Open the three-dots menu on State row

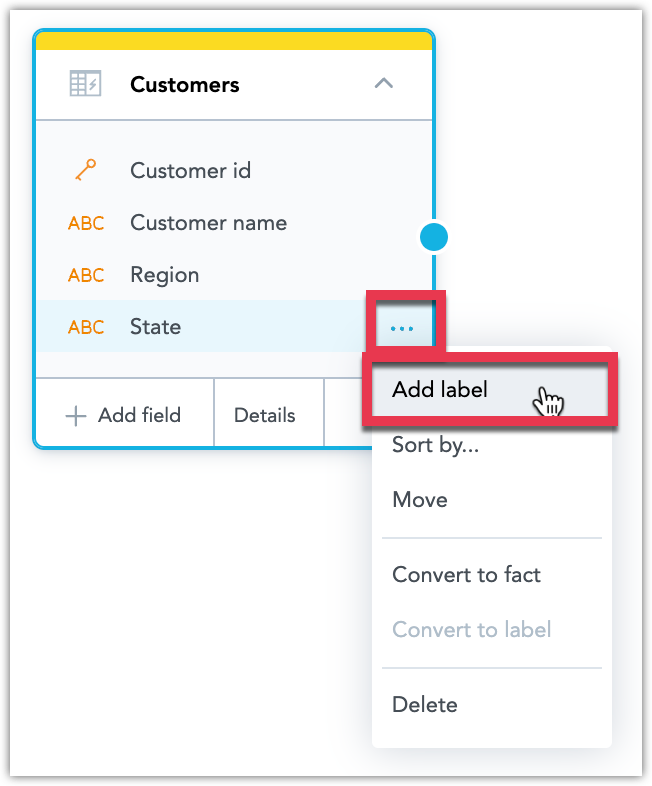pyautogui.click(x=402, y=328)
